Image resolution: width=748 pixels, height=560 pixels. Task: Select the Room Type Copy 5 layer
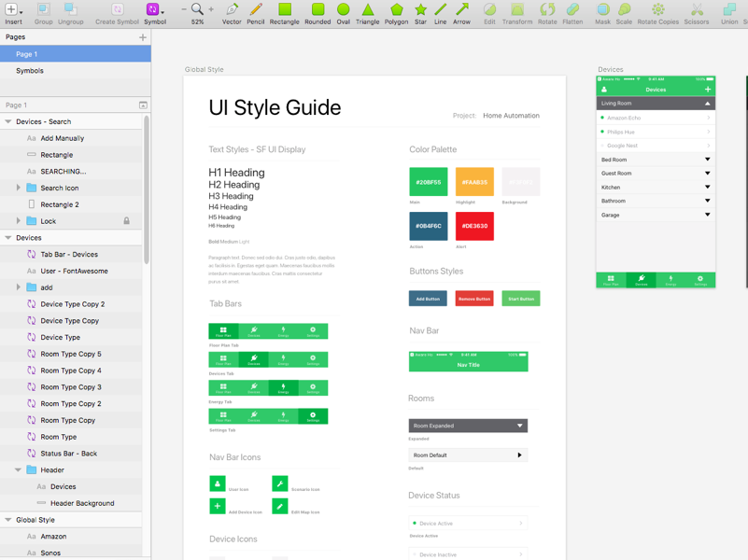pyautogui.click(x=71, y=354)
